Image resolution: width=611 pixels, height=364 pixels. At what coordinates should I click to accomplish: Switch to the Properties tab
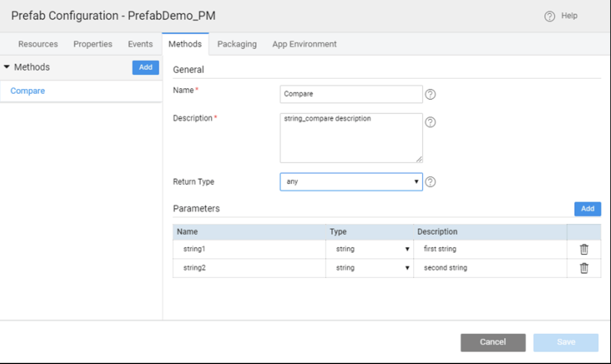click(93, 44)
